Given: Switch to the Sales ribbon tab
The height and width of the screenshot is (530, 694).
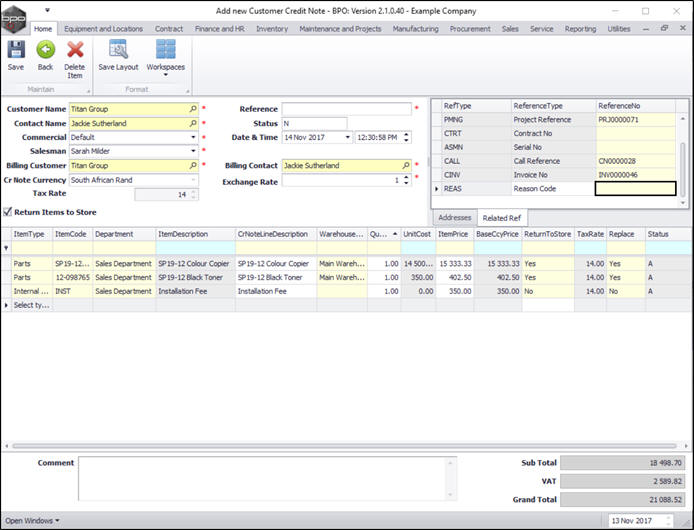Looking at the screenshot, I should point(510,29).
